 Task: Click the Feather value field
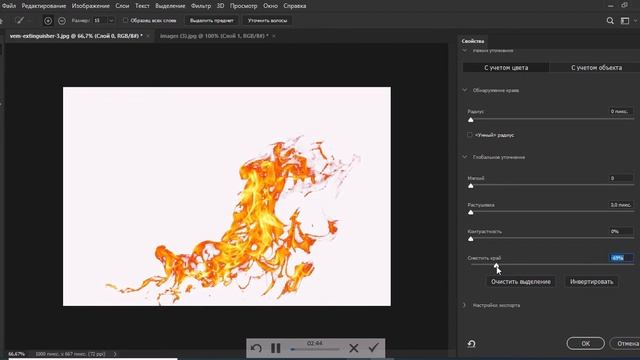tap(620, 205)
